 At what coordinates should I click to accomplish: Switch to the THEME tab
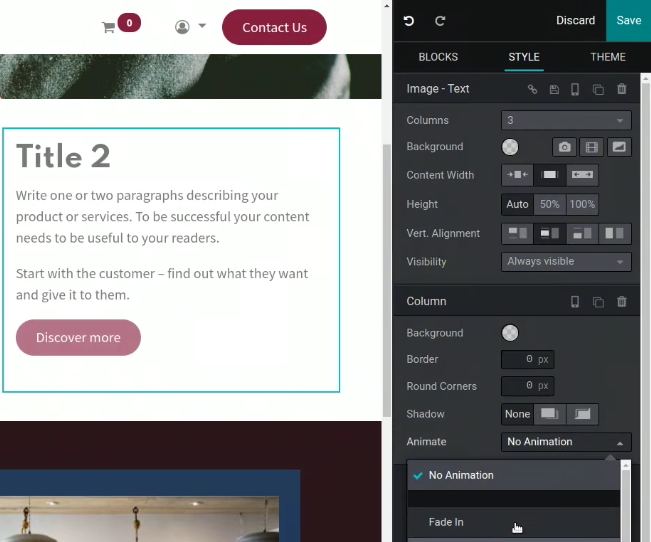608,57
